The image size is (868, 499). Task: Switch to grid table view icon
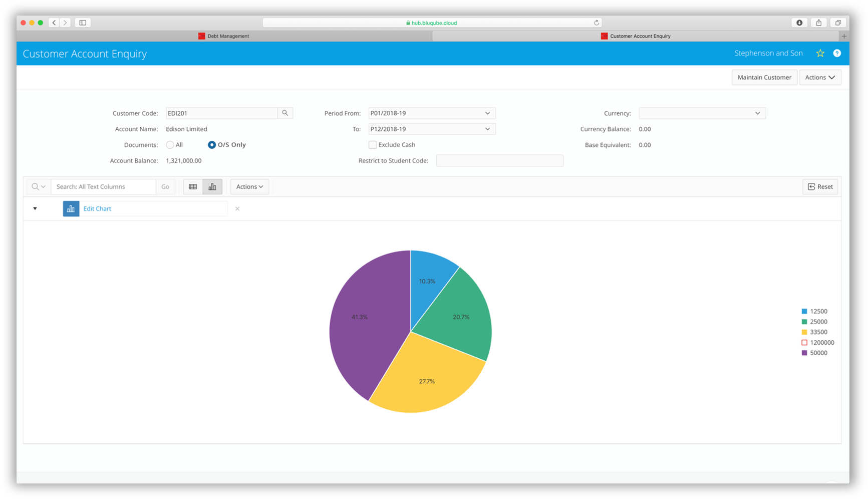click(x=193, y=187)
